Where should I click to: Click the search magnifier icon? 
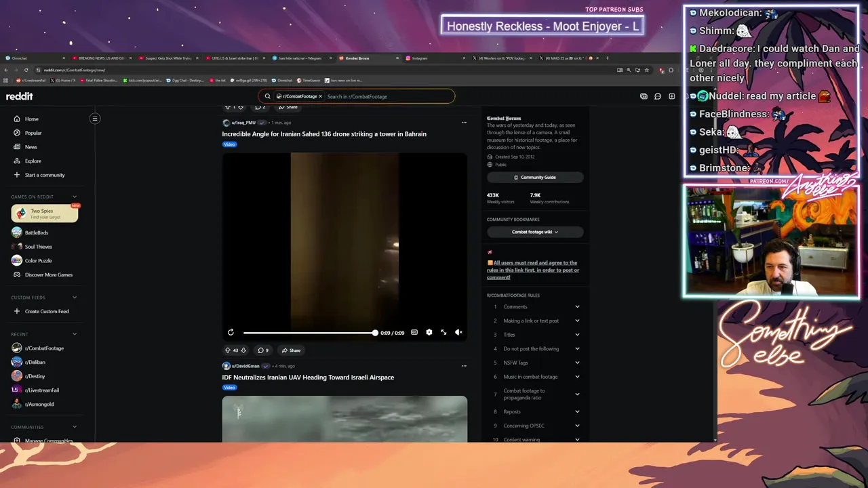pyautogui.click(x=267, y=96)
